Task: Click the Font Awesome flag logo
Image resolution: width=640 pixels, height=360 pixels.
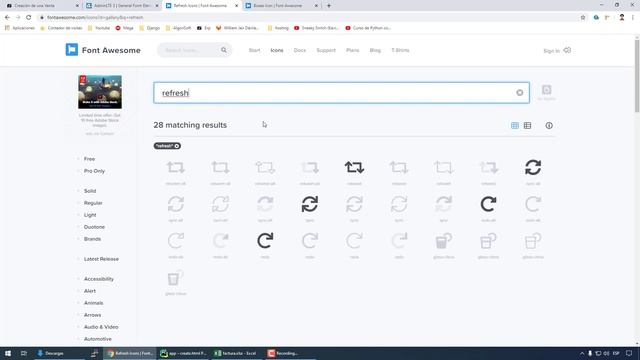Action: pos(71,50)
